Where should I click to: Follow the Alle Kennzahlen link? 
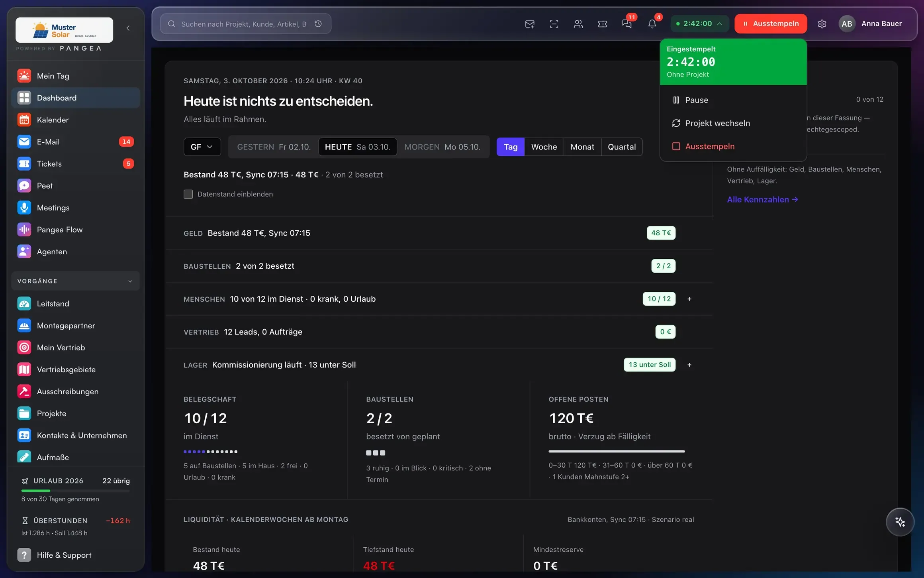click(762, 200)
